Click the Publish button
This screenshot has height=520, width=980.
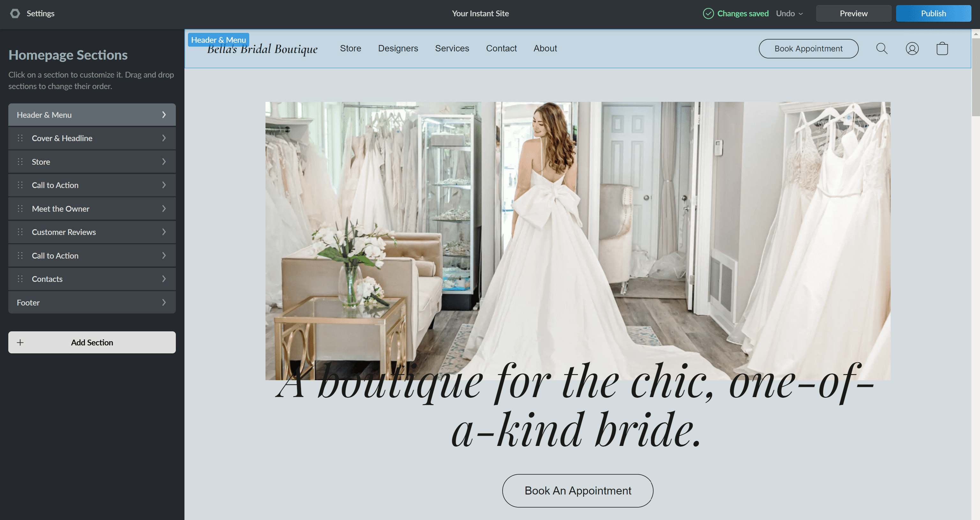(933, 13)
